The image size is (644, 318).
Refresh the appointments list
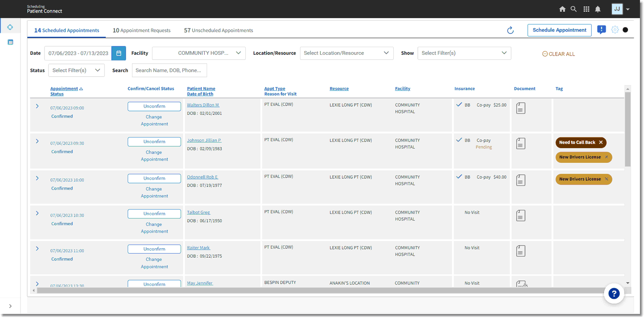coord(510,30)
